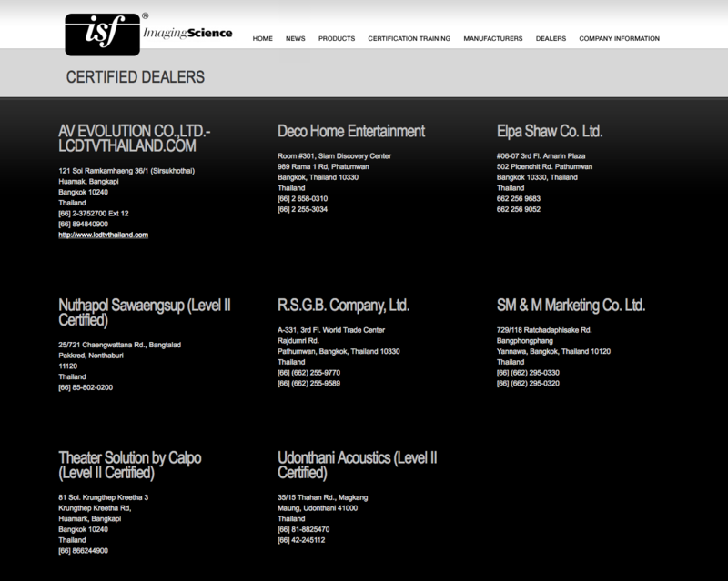Select A-331, 3rd Fl. World Trade Center
The width and height of the screenshot is (728, 581).
pos(331,330)
